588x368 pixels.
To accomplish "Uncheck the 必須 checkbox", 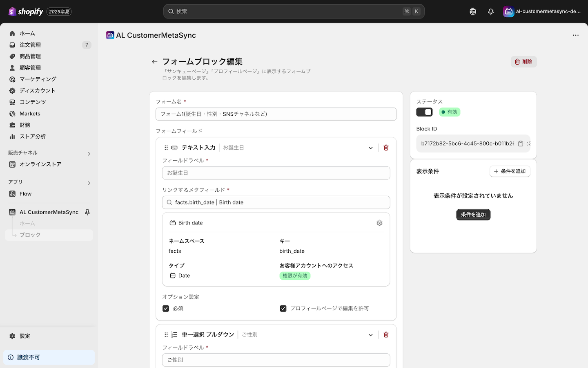I will pos(166,308).
